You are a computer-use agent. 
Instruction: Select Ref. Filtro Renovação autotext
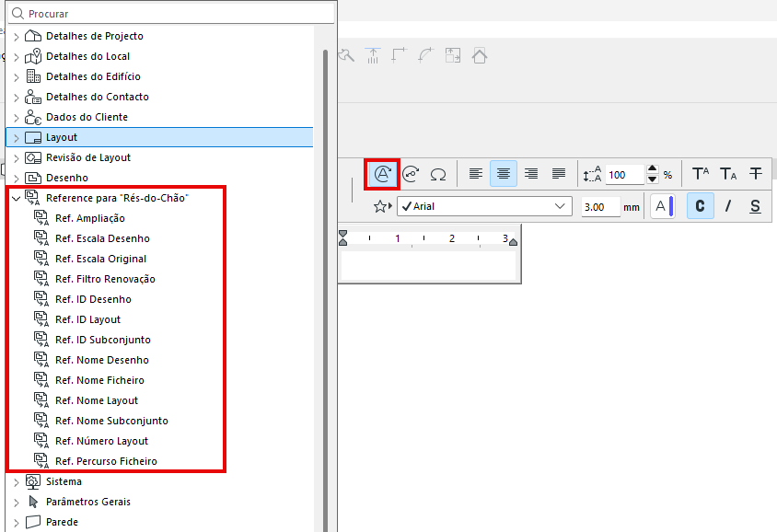point(106,280)
